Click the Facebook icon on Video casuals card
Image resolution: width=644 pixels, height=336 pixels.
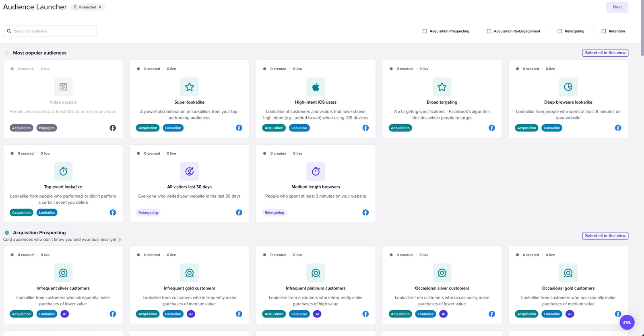click(x=113, y=128)
